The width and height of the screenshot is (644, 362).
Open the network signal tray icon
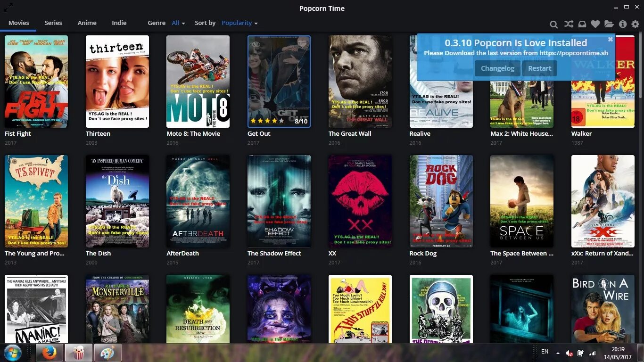pos(592,353)
